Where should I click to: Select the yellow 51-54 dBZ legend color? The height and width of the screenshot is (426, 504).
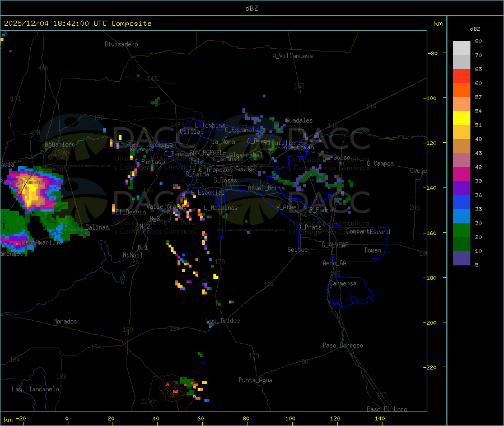(x=461, y=118)
